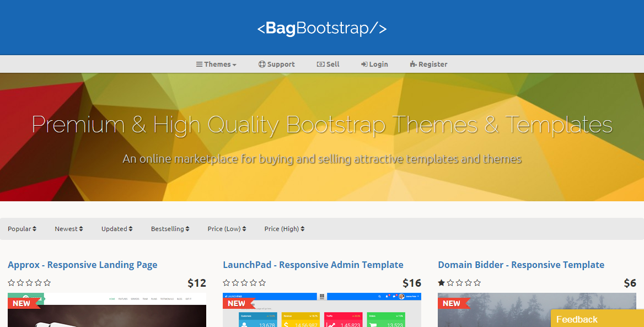Click the Support lifebuoy icon
The image size is (644, 327).
pos(262,65)
